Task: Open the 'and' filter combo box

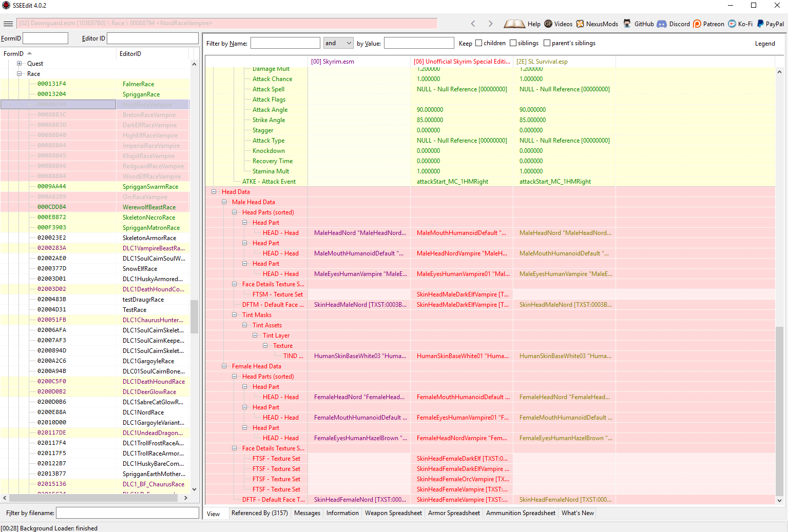Action: pyautogui.click(x=338, y=43)
